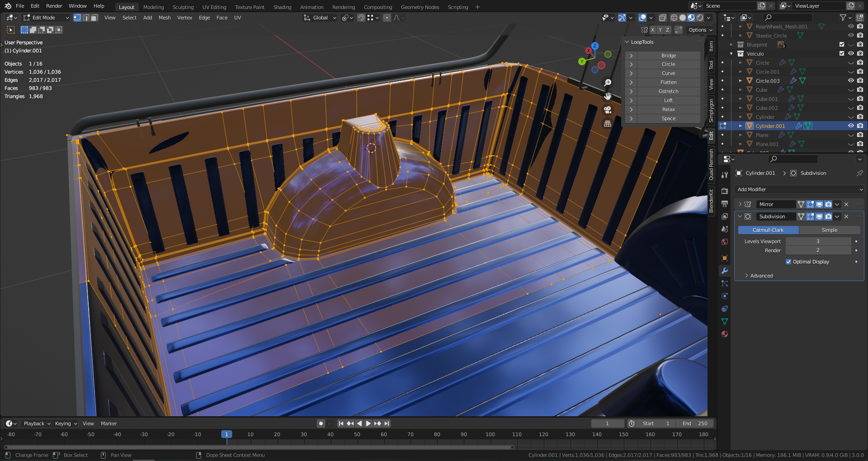Toggle Subdivision modifier render visibility
This screenshot has height=461, width=868.
point(828,216)
